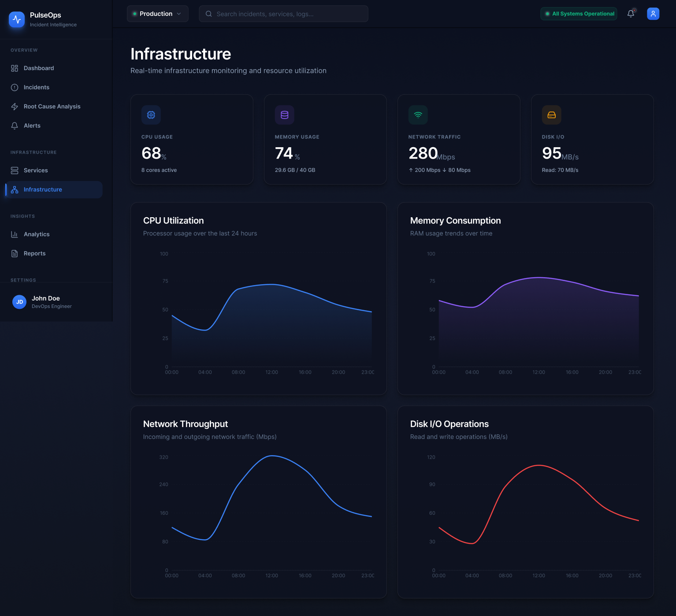Viewport: 676px width, 616px height.
Task: Click the search incidents input field
Action: click(283, 14)
